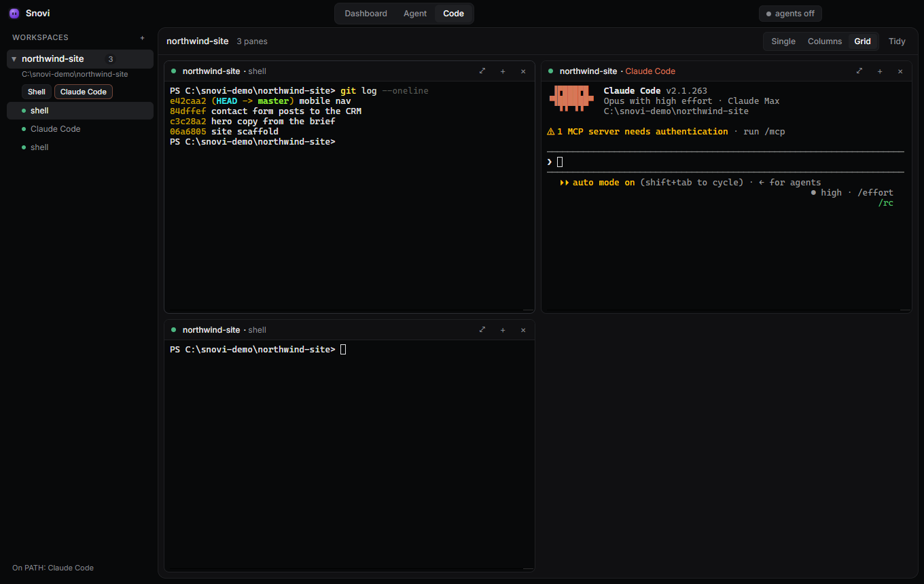This screenshot has height=584, width=924.
Task: Click the Opus with high effort line
Action: (x=692, y=101)
